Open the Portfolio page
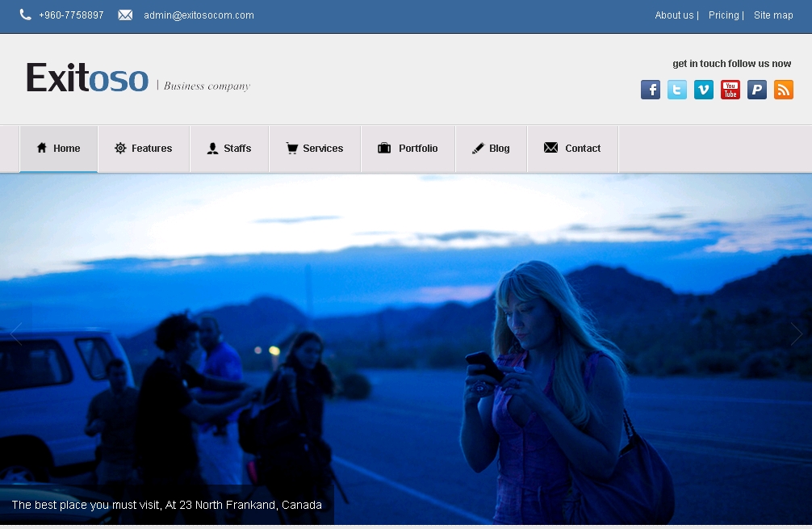 (408, 149)
